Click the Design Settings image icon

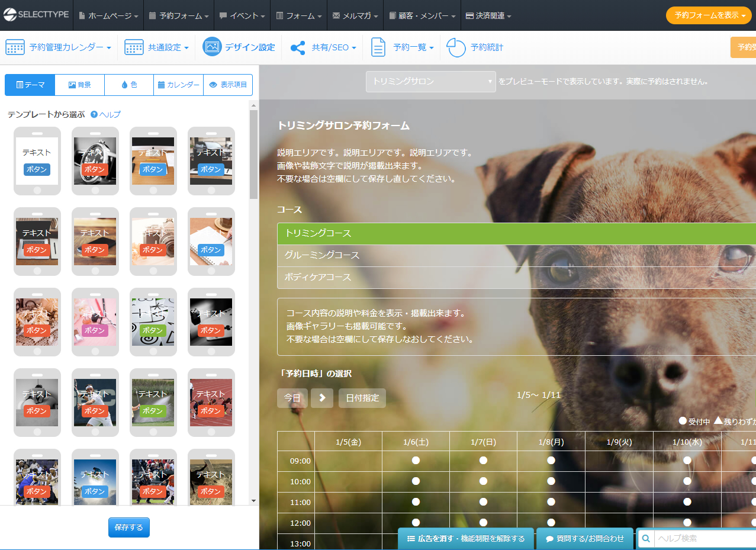[x=212, y=47]
